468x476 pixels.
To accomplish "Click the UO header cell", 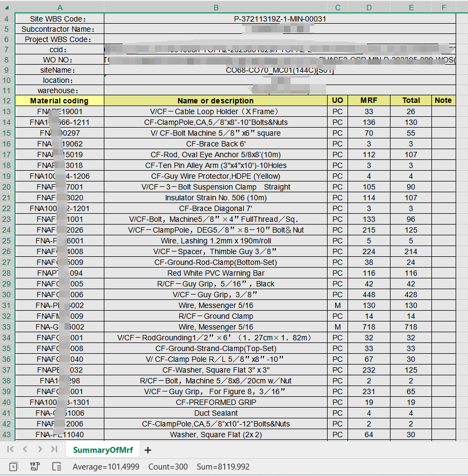I will pos(338,101).
